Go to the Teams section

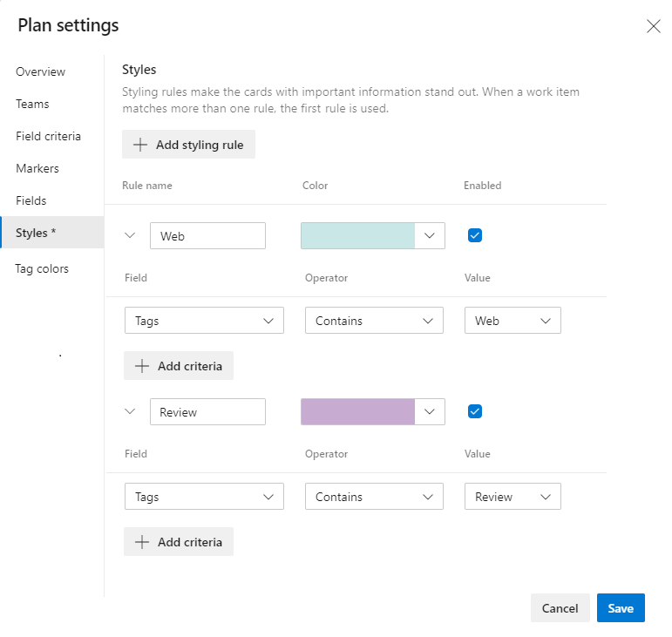(32, 104)
